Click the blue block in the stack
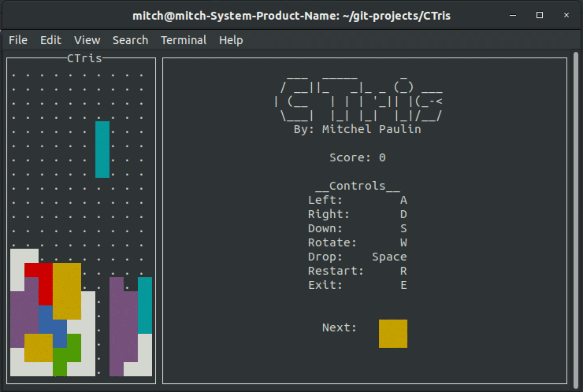Image resolution: width=583 pixels, height=392 pixels. tap(53, 327)
